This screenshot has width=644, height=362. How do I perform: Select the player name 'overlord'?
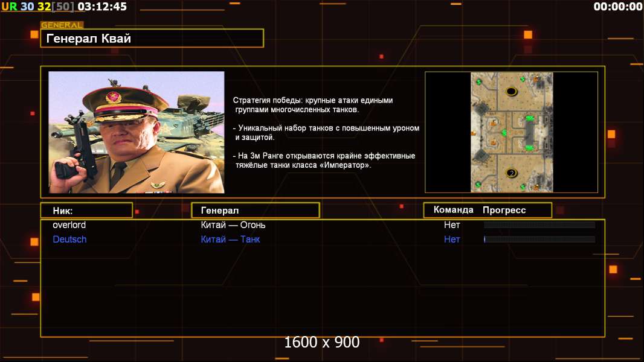[69, 224]
